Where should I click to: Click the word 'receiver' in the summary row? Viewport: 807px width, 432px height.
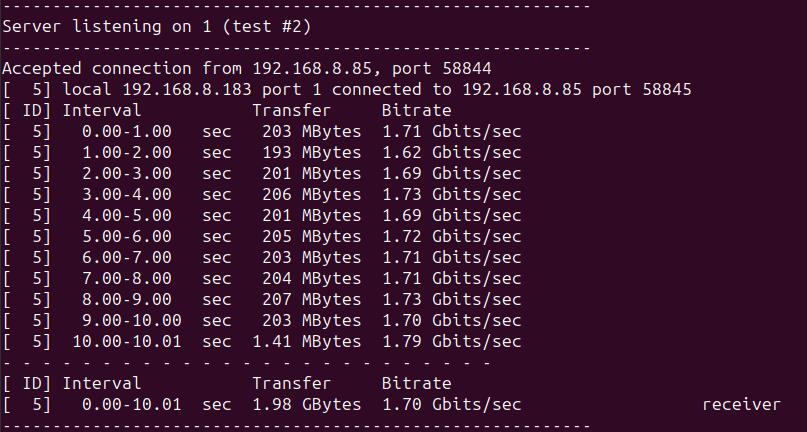coord(741,405)
